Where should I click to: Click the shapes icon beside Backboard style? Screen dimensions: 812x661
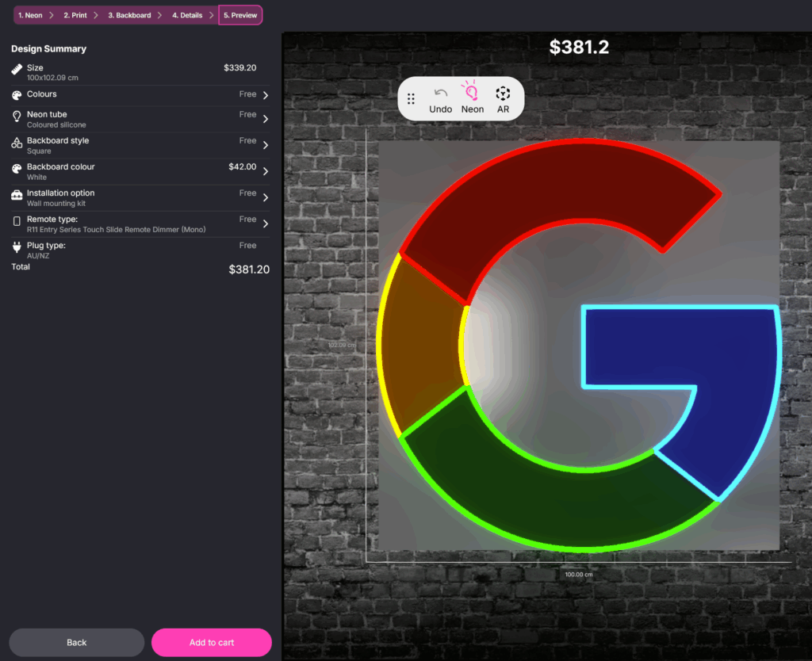click(x=17, y=143)
